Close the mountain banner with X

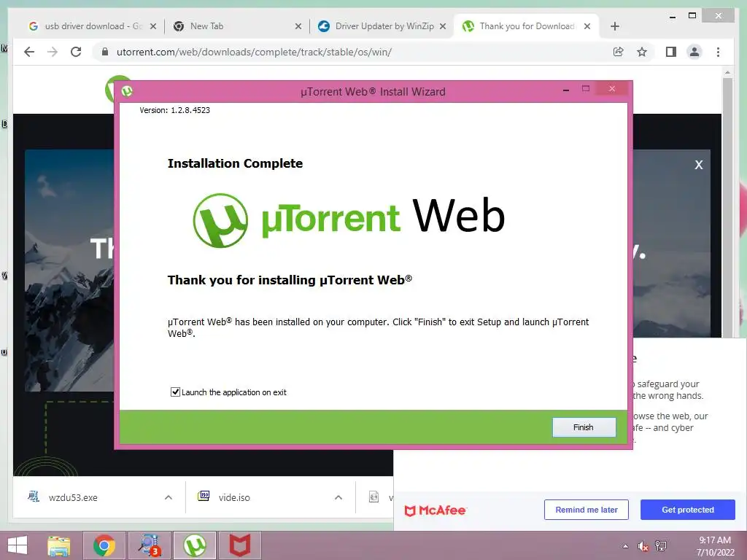(699, 165)
